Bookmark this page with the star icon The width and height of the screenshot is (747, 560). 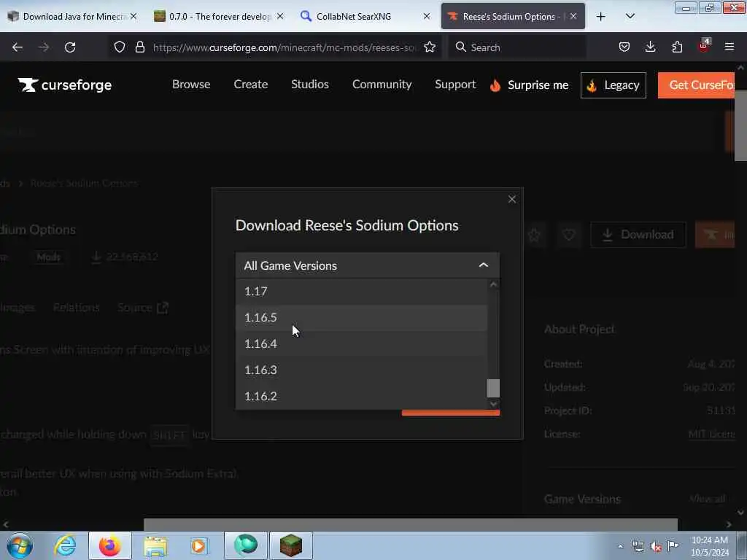click(x=430, y=47)
